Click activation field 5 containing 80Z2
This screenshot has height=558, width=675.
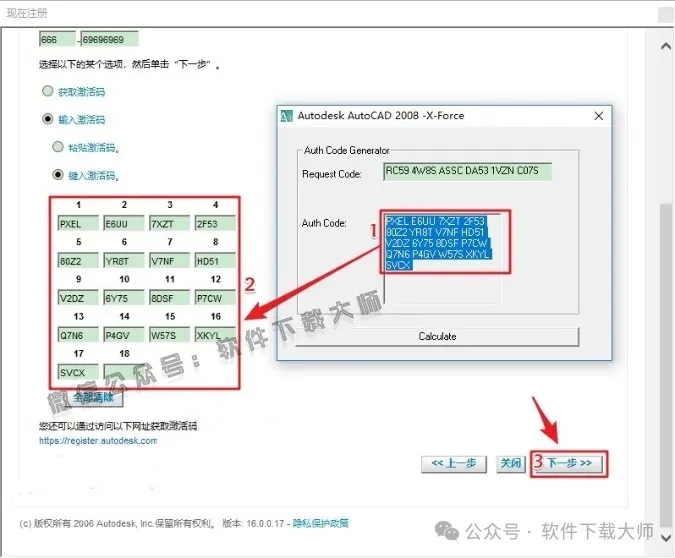(x=78, y=260)
